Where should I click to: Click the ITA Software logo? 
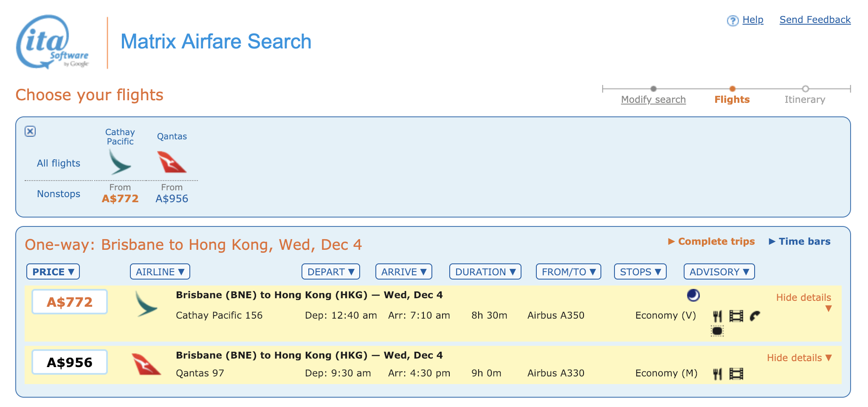click(x=53, y=42)
